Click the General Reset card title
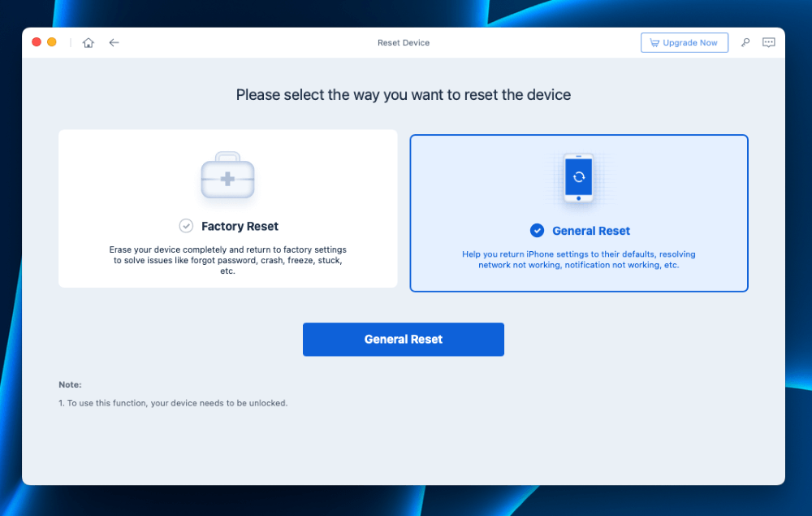812x516 pixels. coord(591,231)
